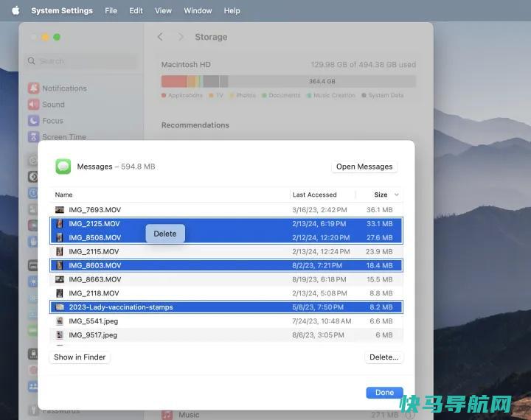Image resolution: width=531 pixels, height=420 pixels.
Task: Sort by Last Accessed column header
Action: tap(315, 195)
